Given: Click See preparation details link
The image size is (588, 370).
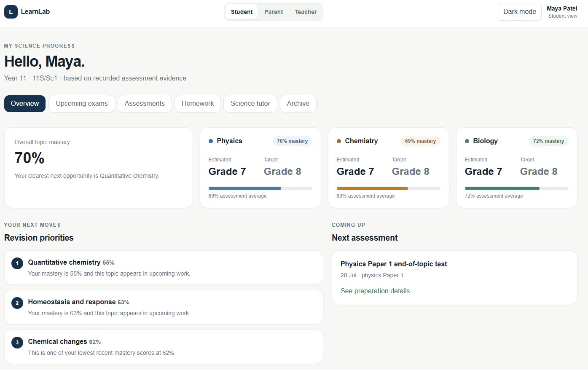Looking at the screenshot, I should tap(375, 291).
